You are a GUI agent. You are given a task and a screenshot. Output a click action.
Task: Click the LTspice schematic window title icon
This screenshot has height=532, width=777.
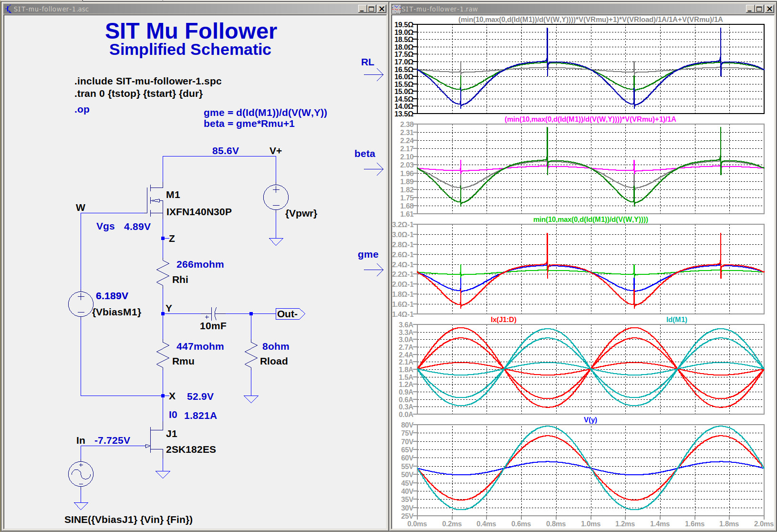(8, 9)
